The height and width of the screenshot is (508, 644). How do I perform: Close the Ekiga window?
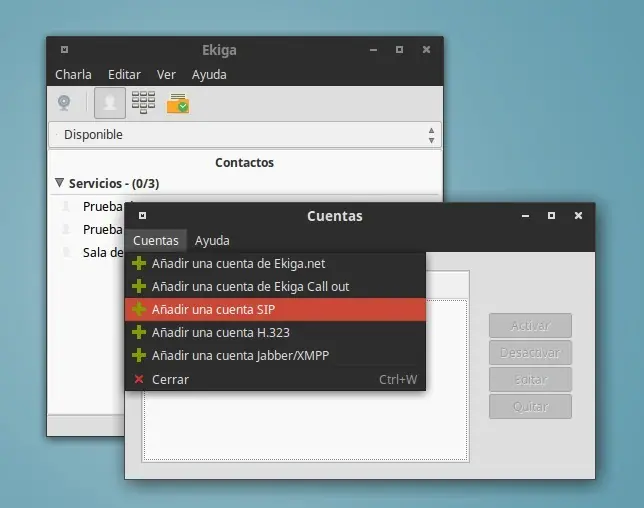coord(426,50)
